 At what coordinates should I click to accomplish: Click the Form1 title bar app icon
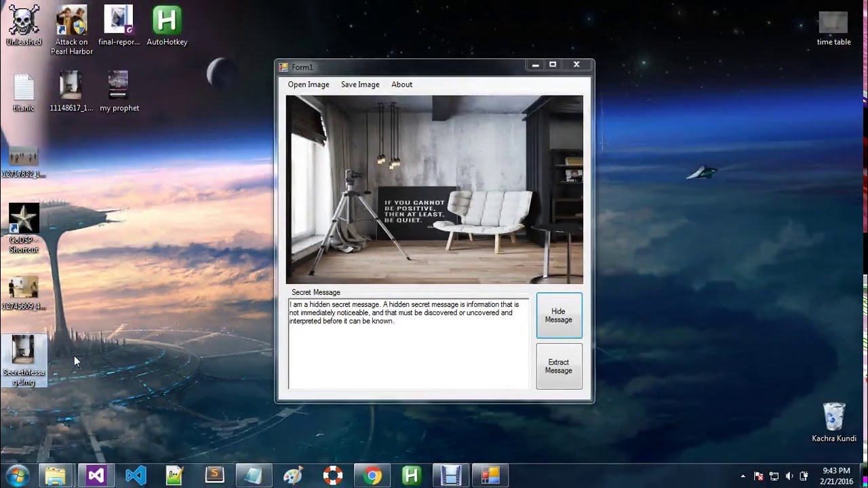(x=283, y=66)
